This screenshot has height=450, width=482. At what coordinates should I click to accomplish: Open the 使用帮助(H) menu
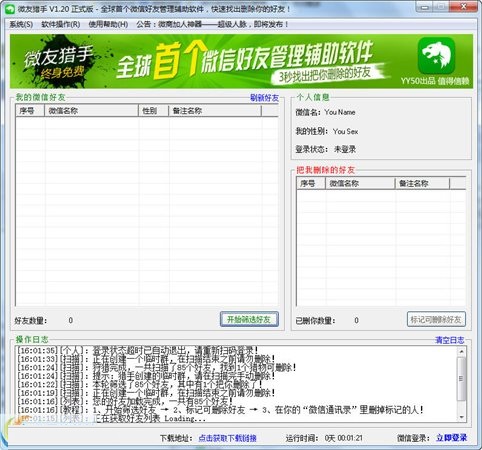pyautogui.click(x=108, y=24)
